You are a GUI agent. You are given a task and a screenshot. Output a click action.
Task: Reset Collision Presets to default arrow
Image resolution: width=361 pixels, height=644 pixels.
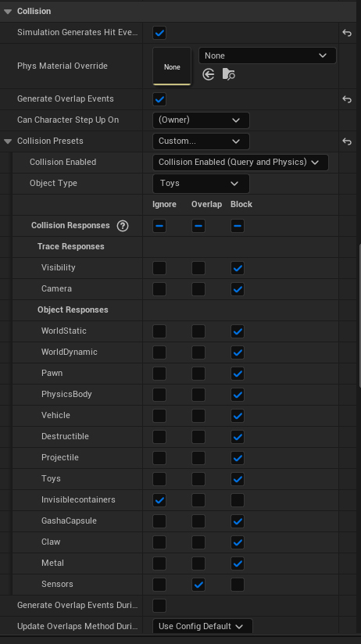347,141
